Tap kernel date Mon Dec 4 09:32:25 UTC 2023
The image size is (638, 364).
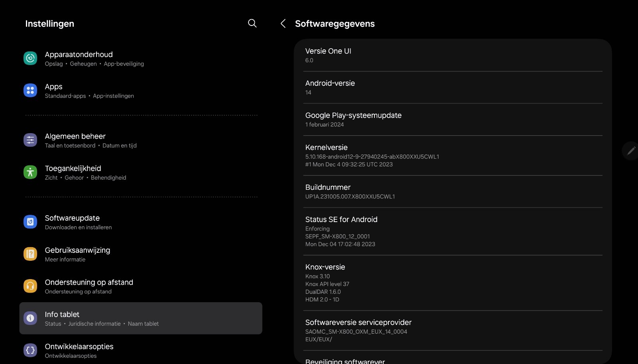click(349, 164)
